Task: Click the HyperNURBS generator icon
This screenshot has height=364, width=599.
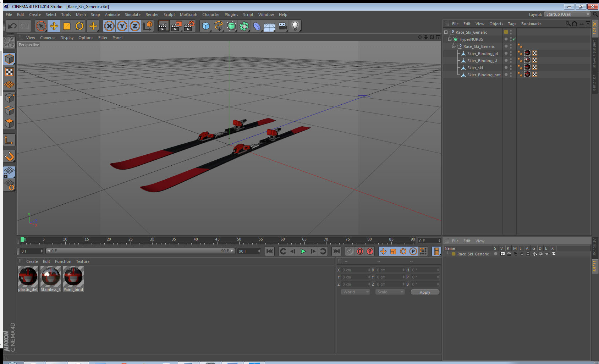Action: point(231,26)
